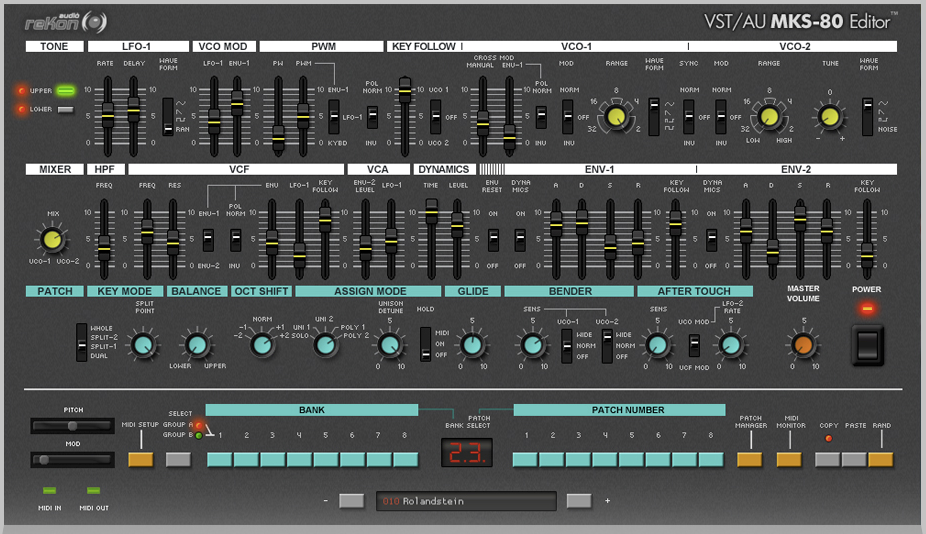The width and height of the screenshot is (926, 534).
Task: Flip the Key Mode Whole/Split/Dual switch
Action: tap(81, 342)
